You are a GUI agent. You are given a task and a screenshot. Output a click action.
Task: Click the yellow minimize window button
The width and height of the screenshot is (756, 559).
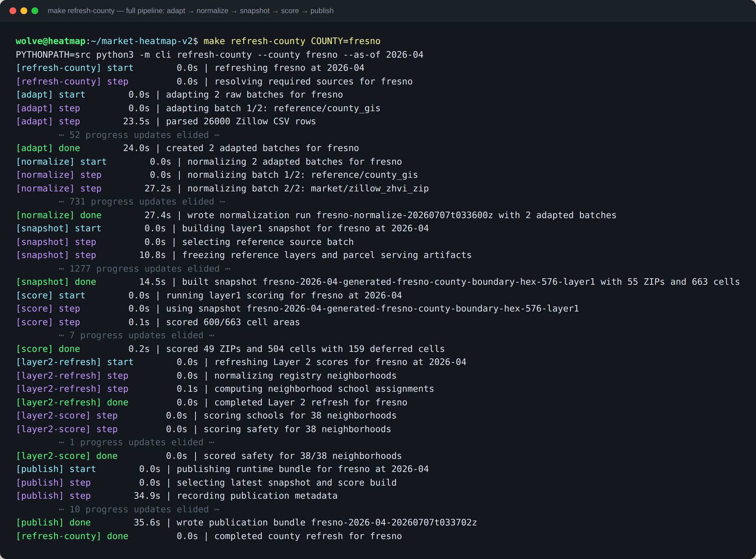pos(24,11)
